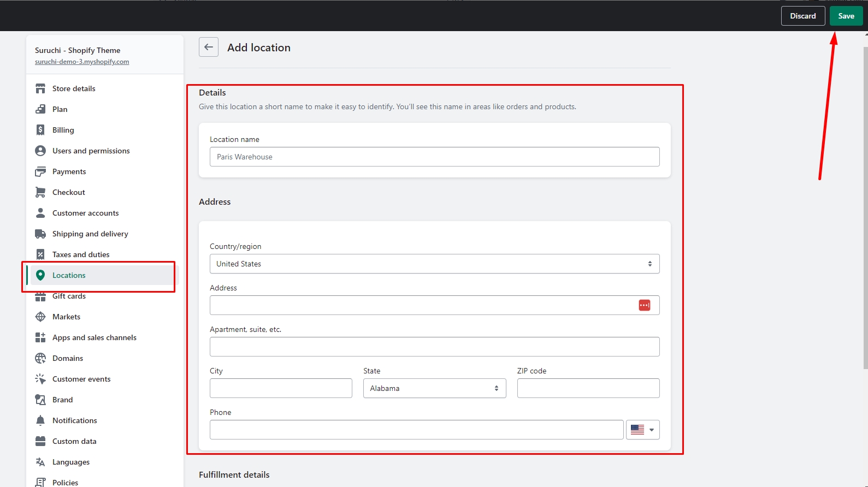Click the Notifications bell icon
The image size is (868, 487).
[40, 420]
